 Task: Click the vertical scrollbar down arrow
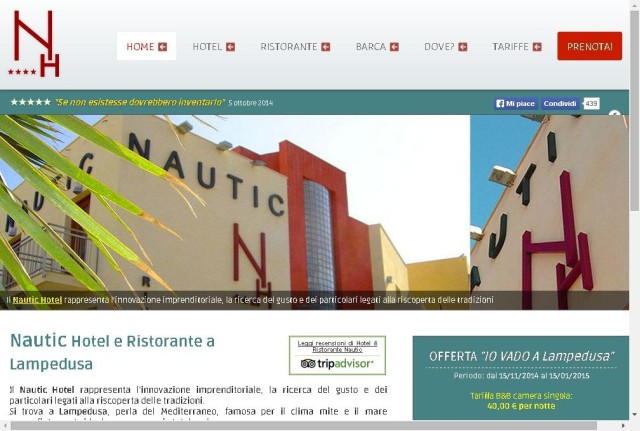click(635, 415)
